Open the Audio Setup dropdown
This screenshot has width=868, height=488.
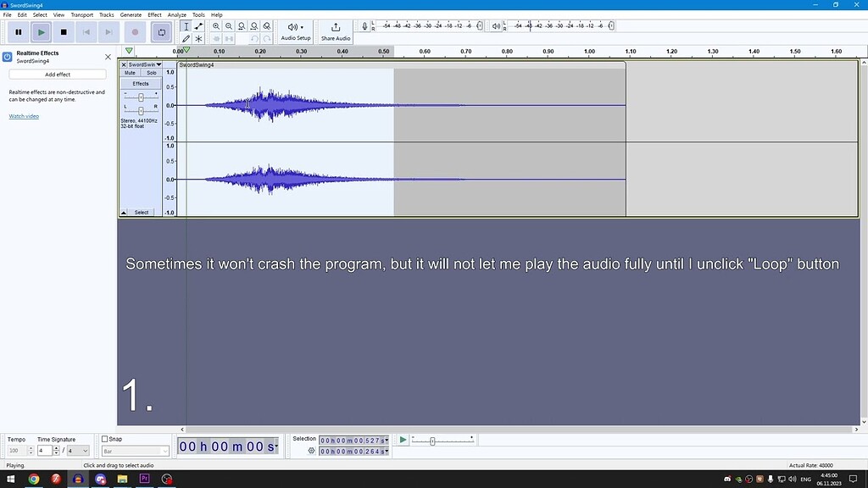[296, 32]
